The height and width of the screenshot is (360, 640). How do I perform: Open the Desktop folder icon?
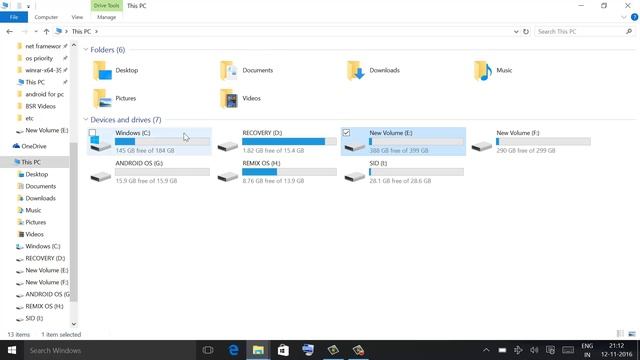pyautogui.click(x=102, y=70)
